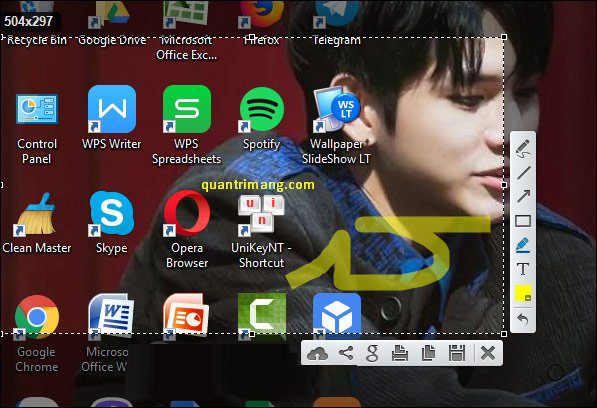Screen dimensions: 597x408
Task: Select the Pen drawing tool
Action: pyautogui.click(x=523, y=149)
